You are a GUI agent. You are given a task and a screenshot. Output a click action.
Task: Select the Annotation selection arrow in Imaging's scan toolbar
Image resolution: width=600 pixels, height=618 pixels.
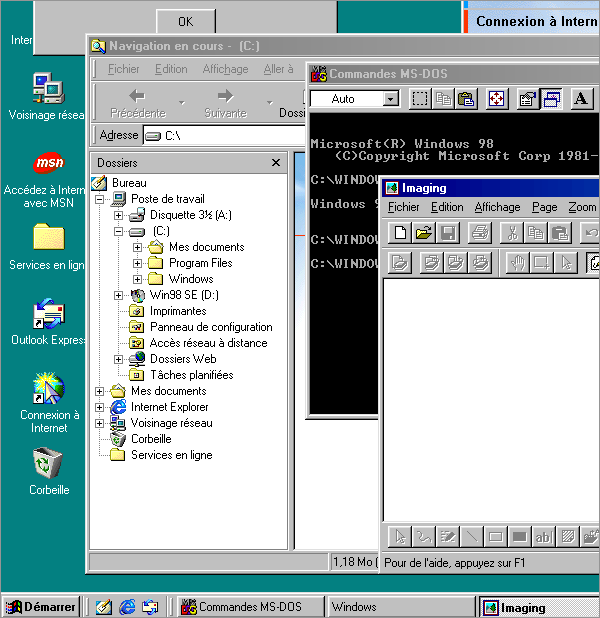click(566, 263)
